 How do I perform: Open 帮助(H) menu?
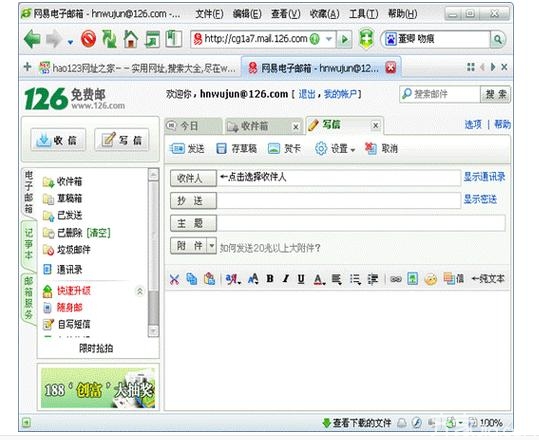[403, 14]
